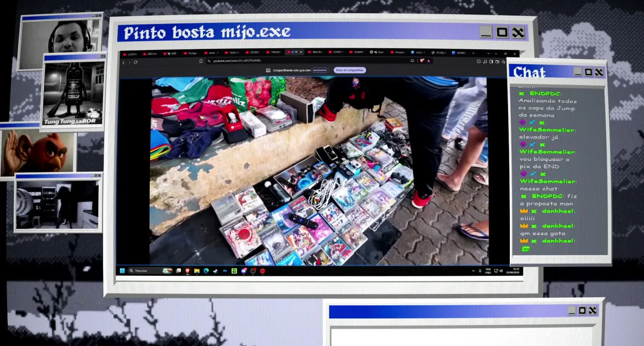The height and width of the screenshot is (346, 644).
Task: Open the red circular taskbar app
Action: coord(262,271)
